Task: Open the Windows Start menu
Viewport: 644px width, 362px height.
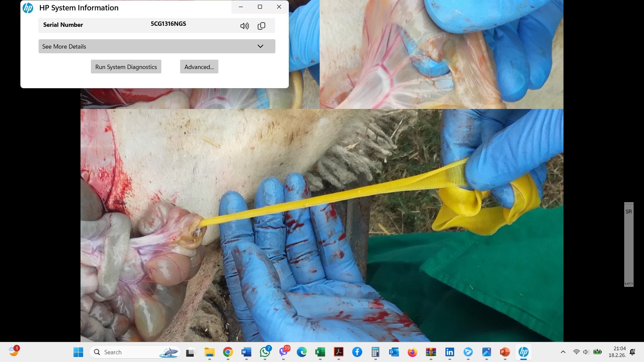Action: (x=78, y=352)
